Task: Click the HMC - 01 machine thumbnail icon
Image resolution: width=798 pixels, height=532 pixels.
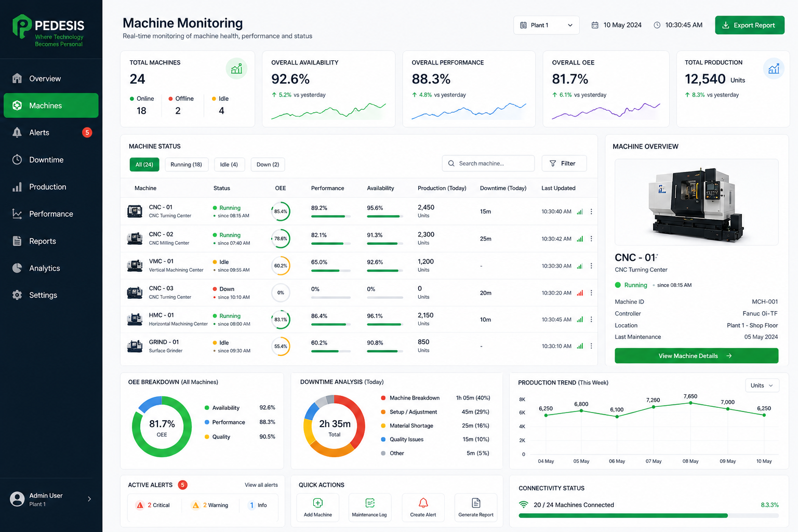Action: [135, 320]
